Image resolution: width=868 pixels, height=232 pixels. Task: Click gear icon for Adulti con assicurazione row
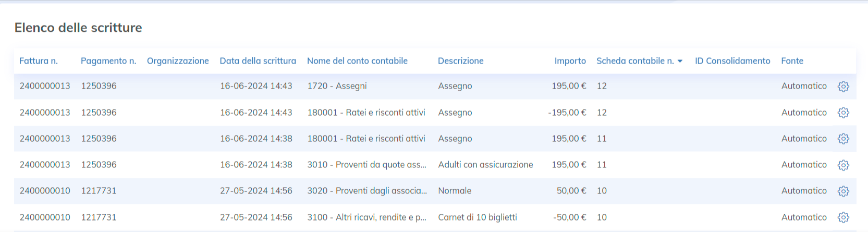tap(843, 165)
